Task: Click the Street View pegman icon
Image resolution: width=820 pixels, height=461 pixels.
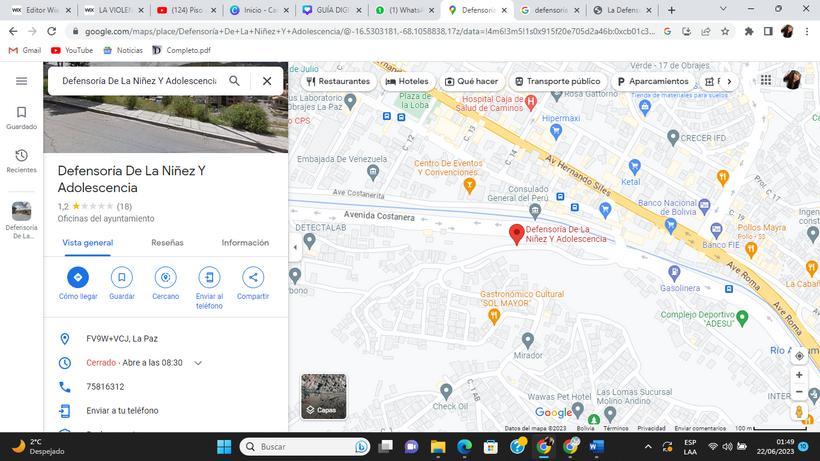Action: point(799,411)
